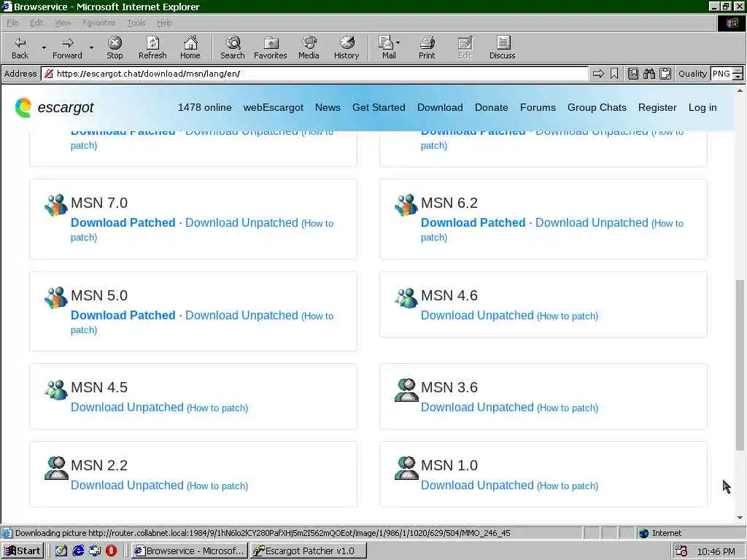Open the Group Chats link
Screen dimensions: 747x560
point(597,108)
